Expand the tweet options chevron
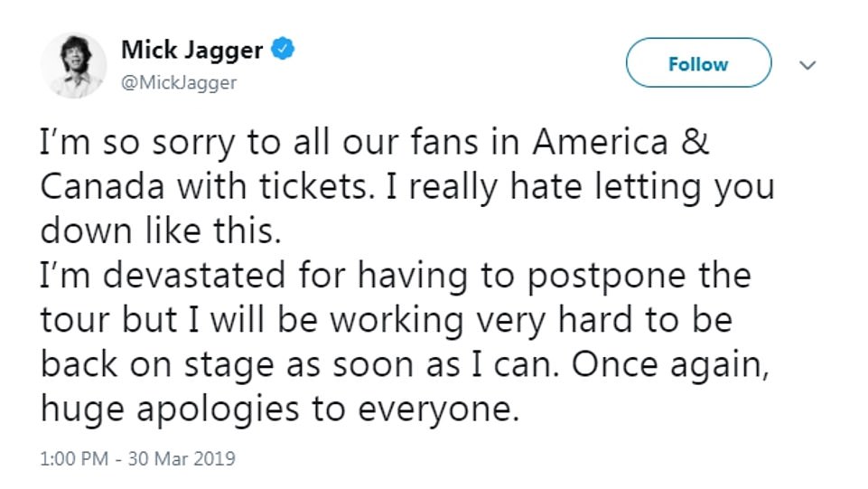Viewport: 868px width, 489px height. (x=808, y=65)
